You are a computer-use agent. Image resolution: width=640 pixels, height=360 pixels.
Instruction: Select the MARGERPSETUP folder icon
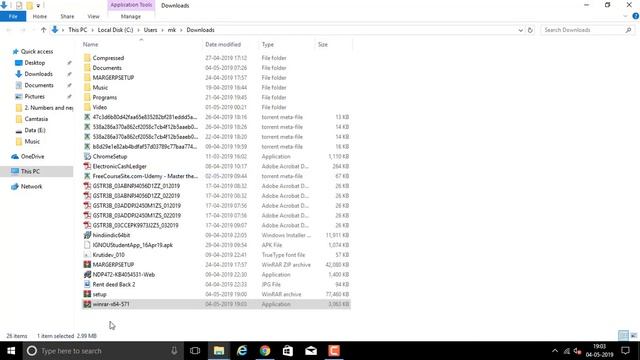[87, 78]
